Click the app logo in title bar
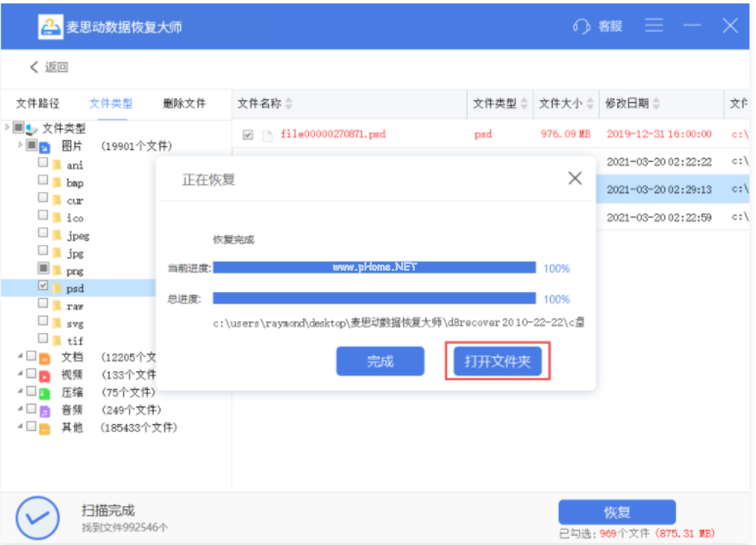756x545 pixels. 50,27
